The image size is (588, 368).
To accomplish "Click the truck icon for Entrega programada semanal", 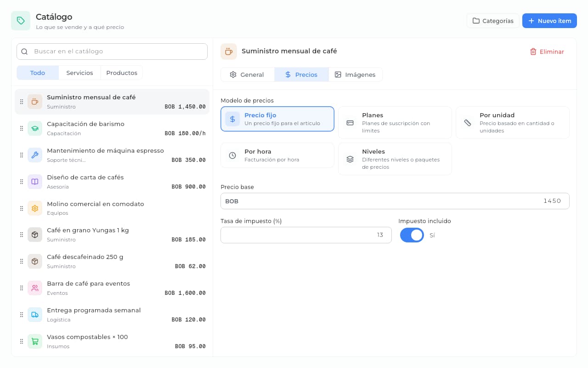I will (35, 315).
